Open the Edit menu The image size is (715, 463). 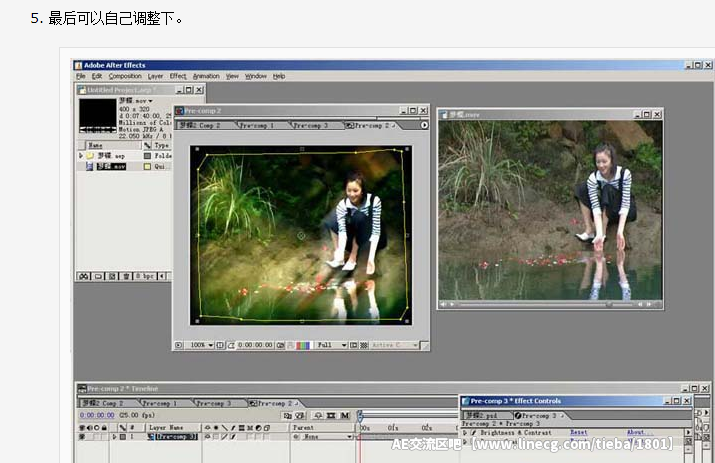point(97,76)
